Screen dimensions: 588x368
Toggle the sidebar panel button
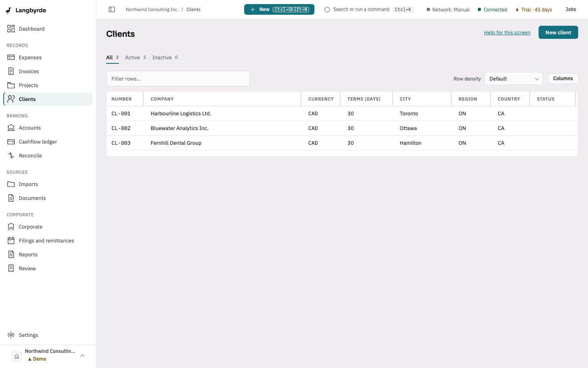point(112,9)
